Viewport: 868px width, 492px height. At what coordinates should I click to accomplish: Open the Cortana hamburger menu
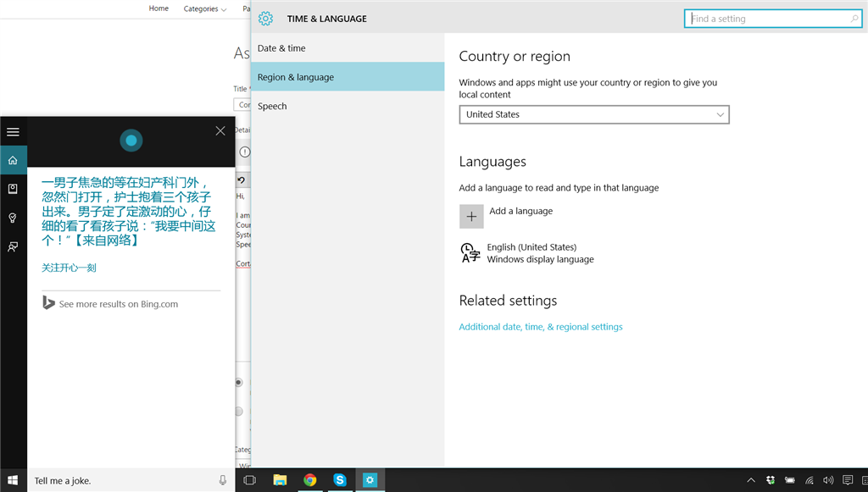click(x=13, y=131)
